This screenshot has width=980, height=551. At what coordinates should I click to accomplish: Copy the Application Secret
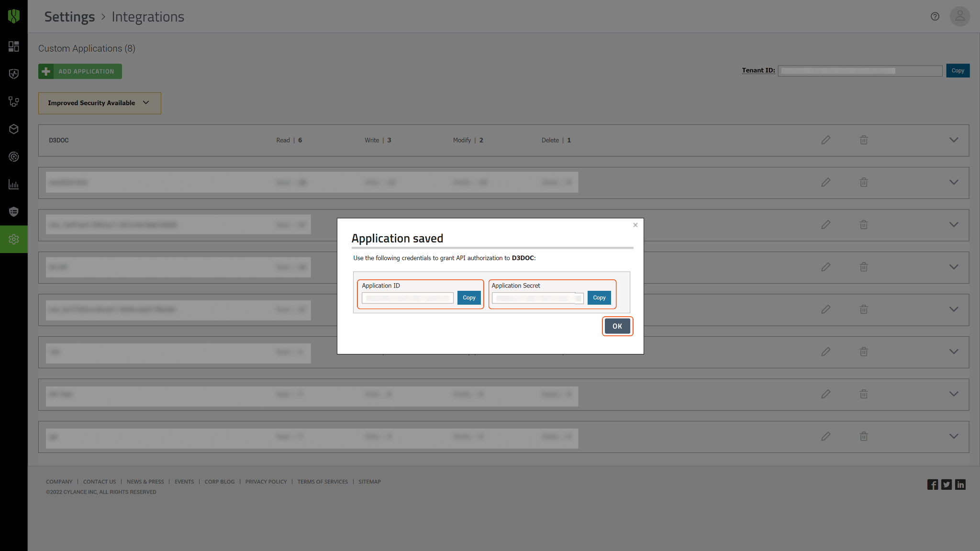(x=599, y=298)
